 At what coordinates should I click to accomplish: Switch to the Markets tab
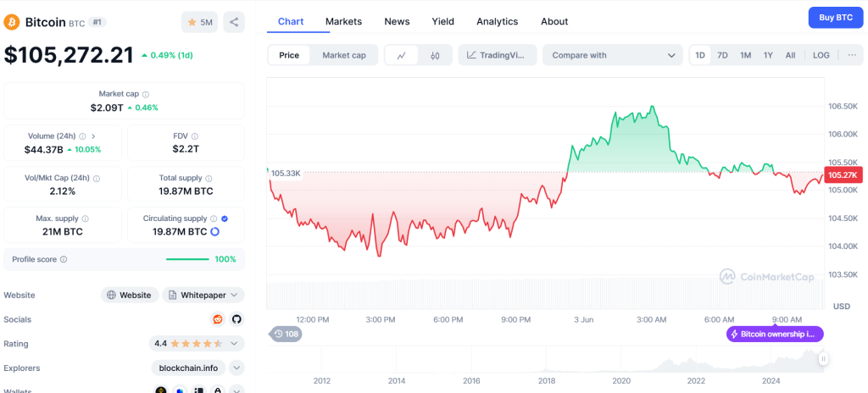coord(344,21)
